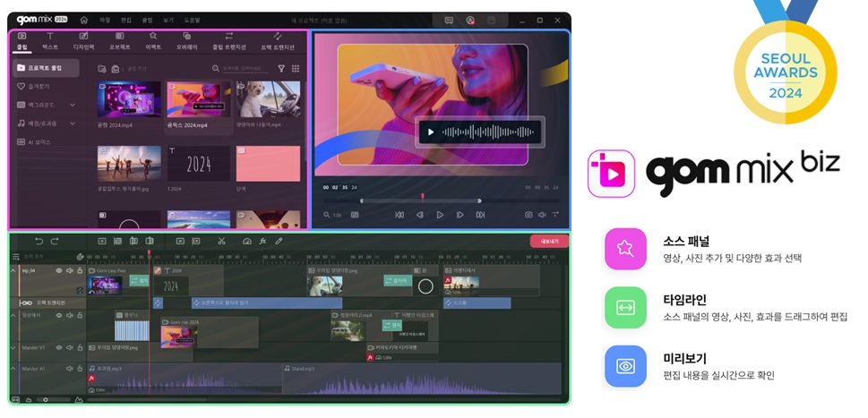Mute the Master A1 audio track
The image size is (868, 418).
point(70,368)
